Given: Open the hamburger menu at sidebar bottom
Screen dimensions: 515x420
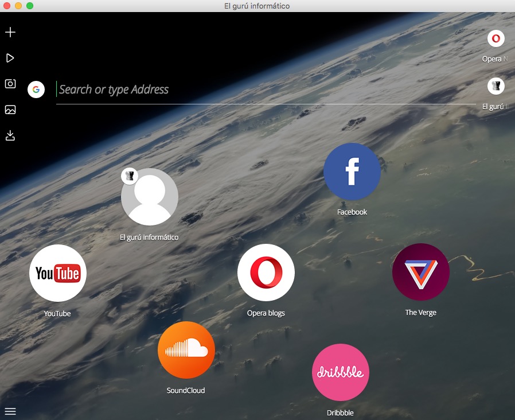Looking at the screenshot, I should [x=10, y=411].
